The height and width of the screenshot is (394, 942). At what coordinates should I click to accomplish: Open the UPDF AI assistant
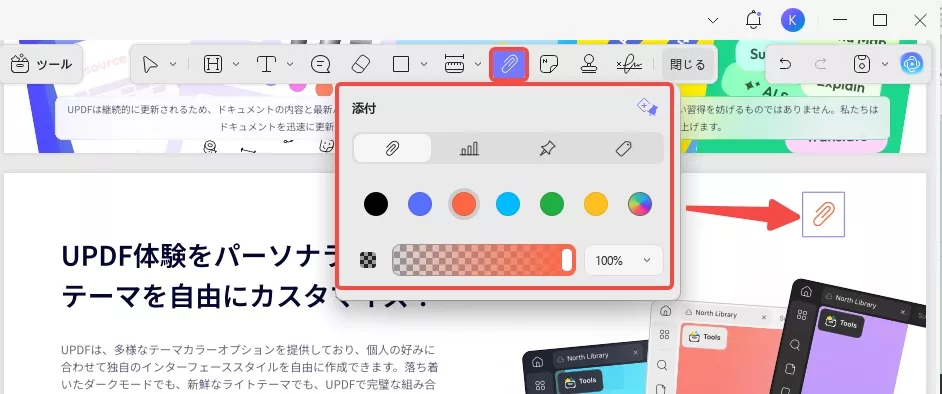(911, 64)
